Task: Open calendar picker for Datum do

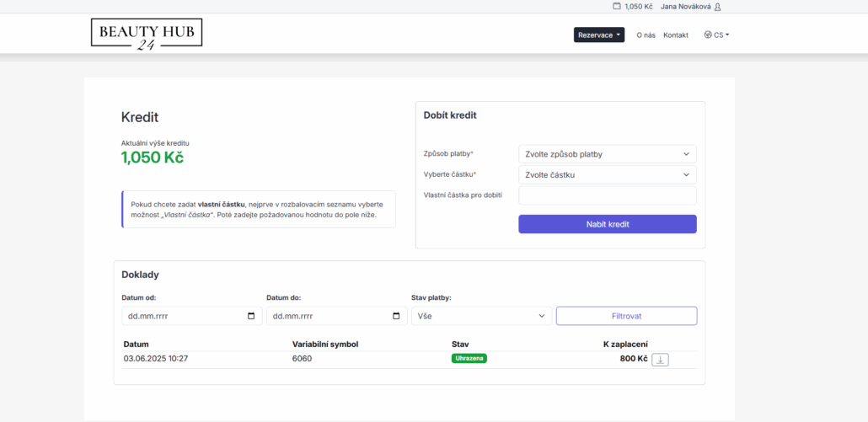Action: (396, 316)
